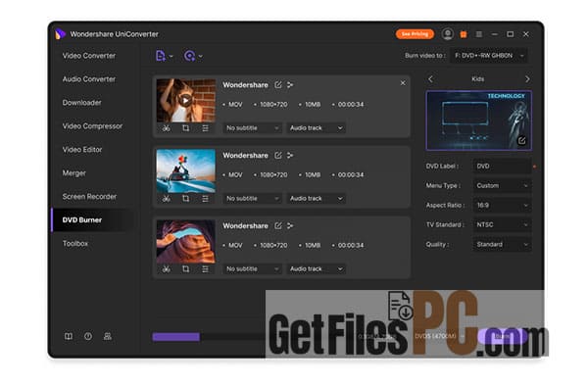The image size is (588, 385).
Task: Expand the Add Files dropdown arrow
Action: 171,57
